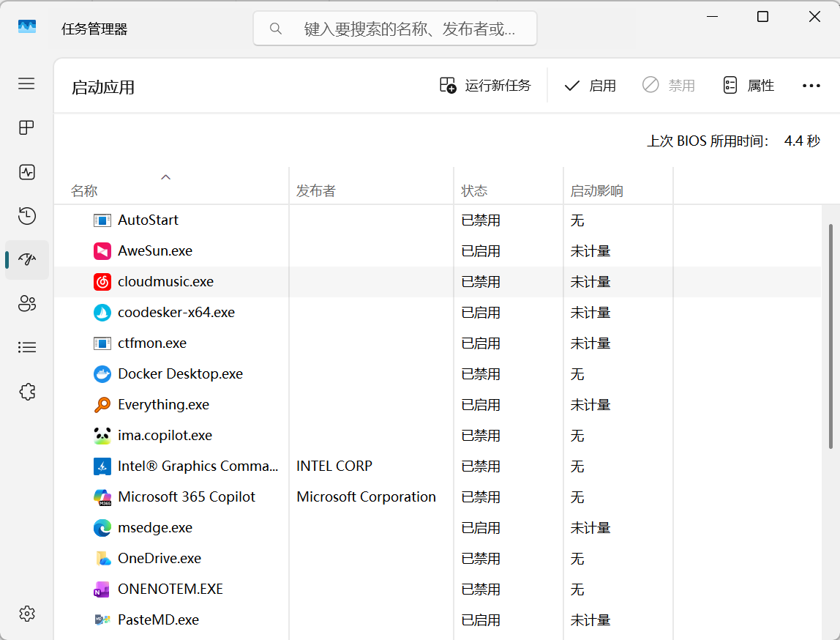
Task: Open the hamburger navigation menu
Action: pos(26,83)
